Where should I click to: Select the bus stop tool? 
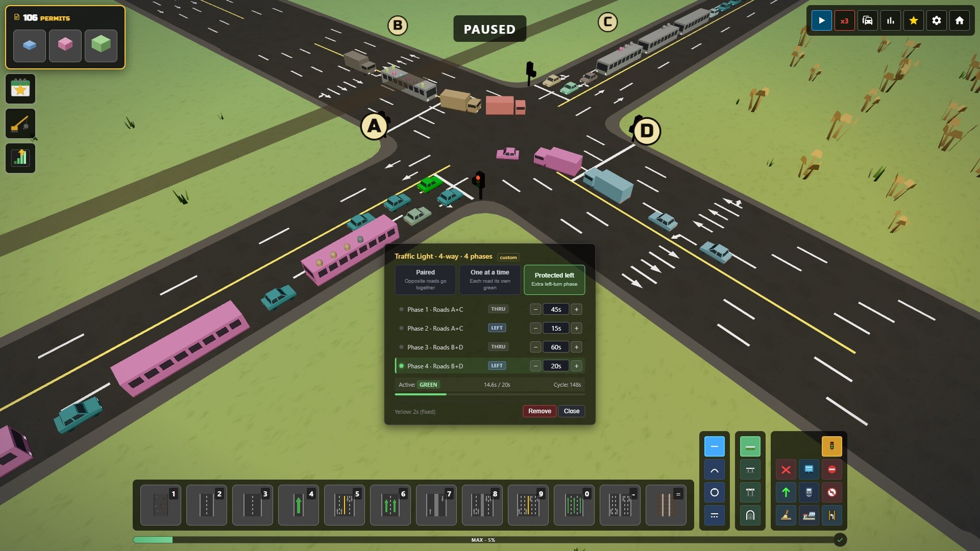[x=809, y=470]
